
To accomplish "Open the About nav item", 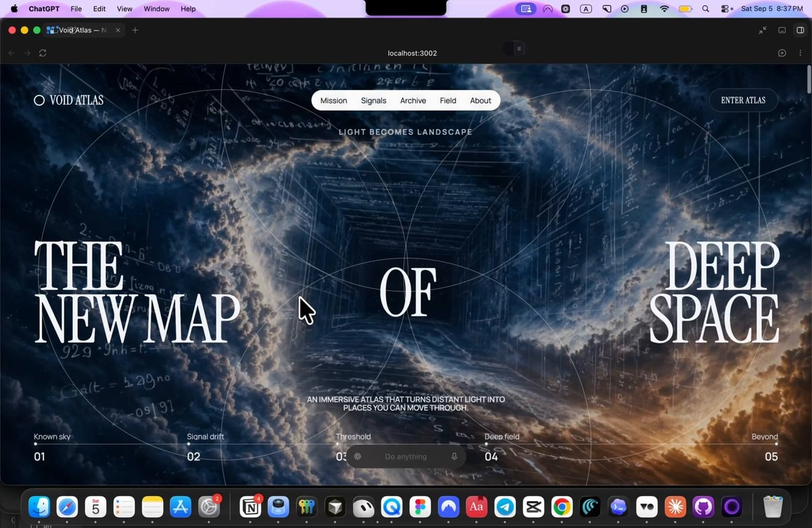I will coord(480,101).
